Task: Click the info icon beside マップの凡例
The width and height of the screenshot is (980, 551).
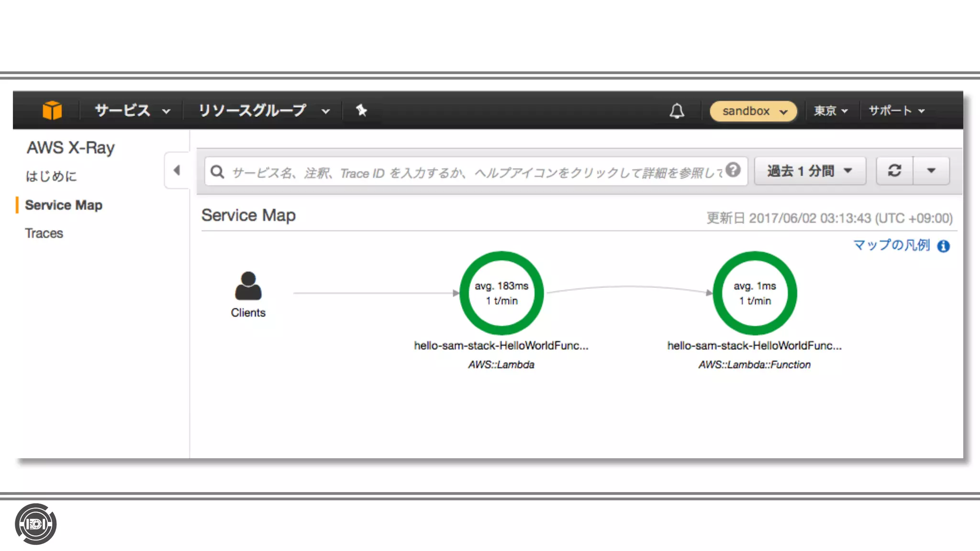Action: 943,246
